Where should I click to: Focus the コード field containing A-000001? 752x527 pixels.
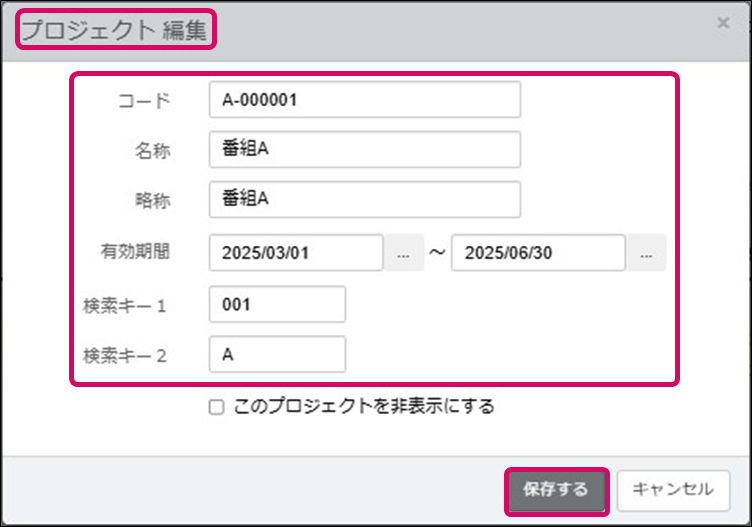pyautogui.click(x=365, y=100)
